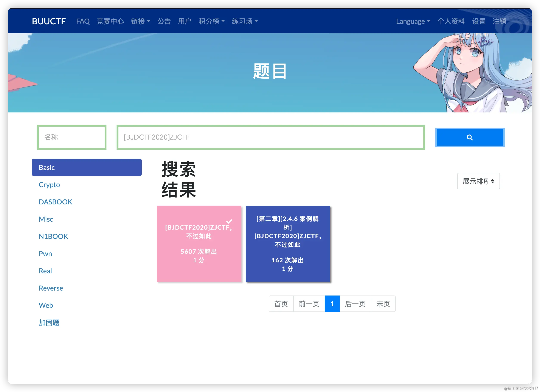Go to 后一页 next page
The image size is (540, 392).
click(x=355, y=304)
